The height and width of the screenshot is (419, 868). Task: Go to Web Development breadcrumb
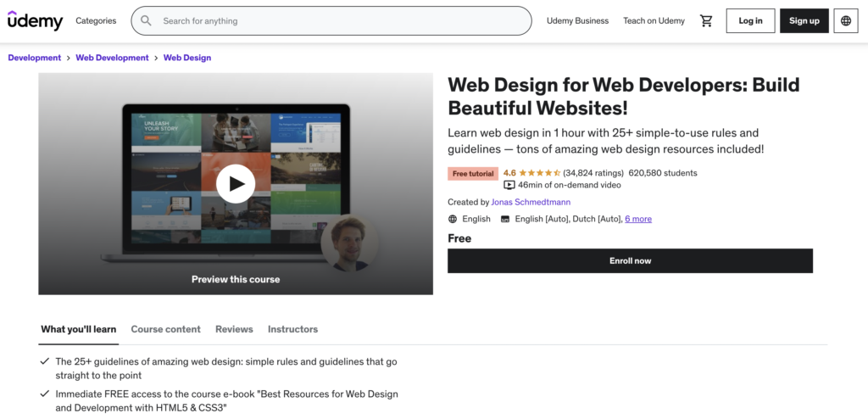click(x=113, y=58)
